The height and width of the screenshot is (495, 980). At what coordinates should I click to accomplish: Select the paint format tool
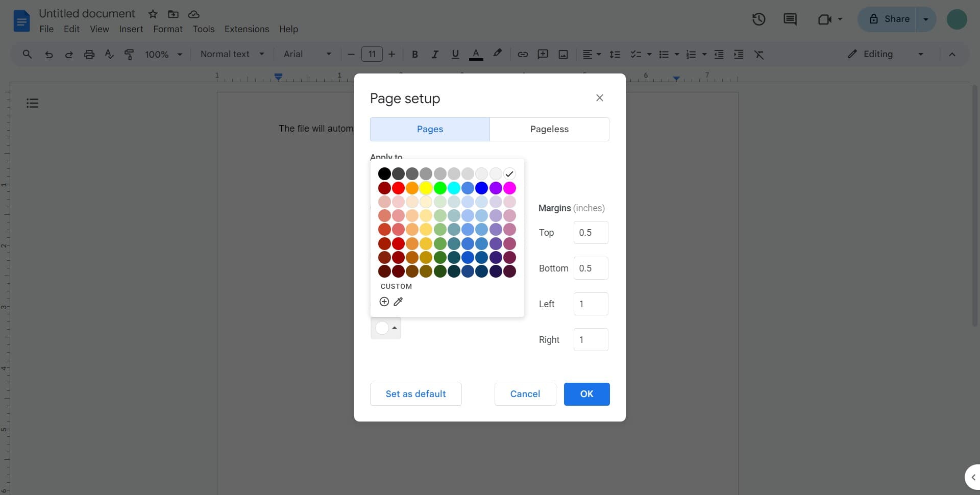click(129, 54)
